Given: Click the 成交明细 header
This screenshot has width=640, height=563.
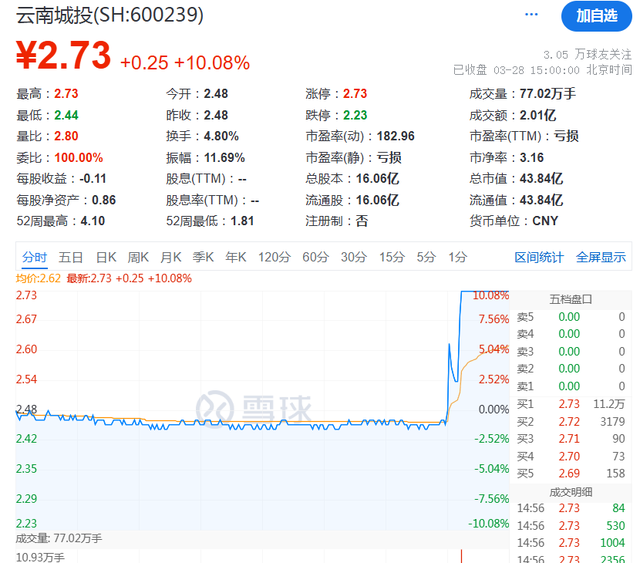Looking at the screenshot, I should pos(571,492).
